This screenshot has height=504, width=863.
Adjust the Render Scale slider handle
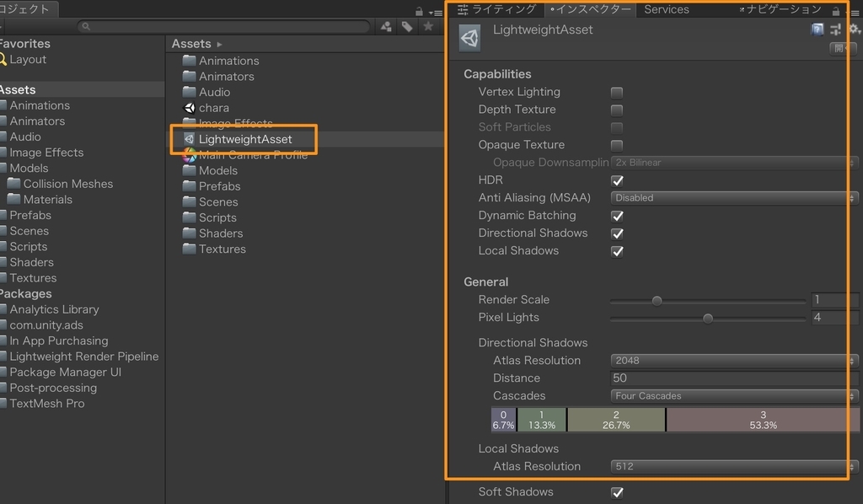(657, 301)
